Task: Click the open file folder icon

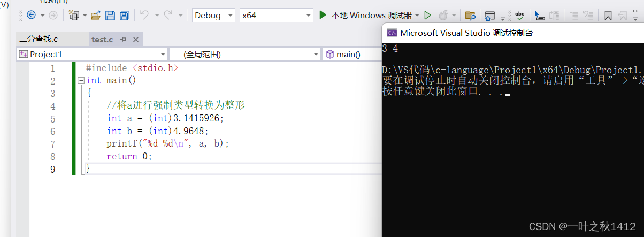Action: [96, 15]
